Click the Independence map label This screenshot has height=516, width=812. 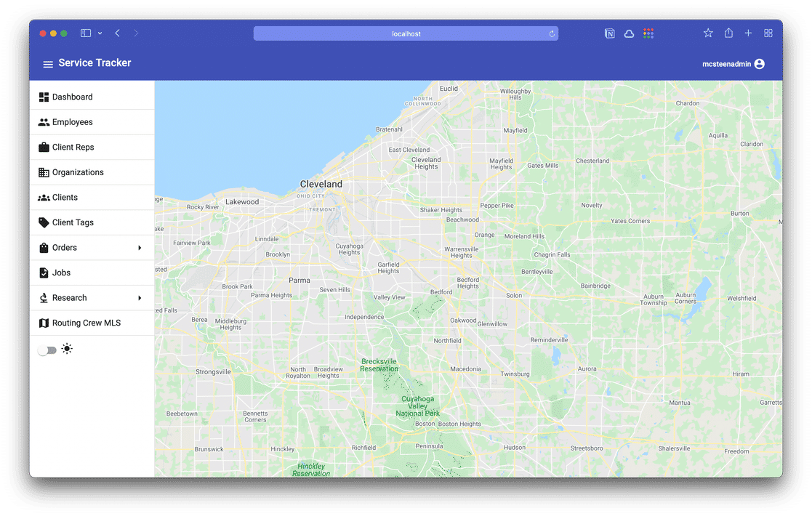(x=365, y=317)
